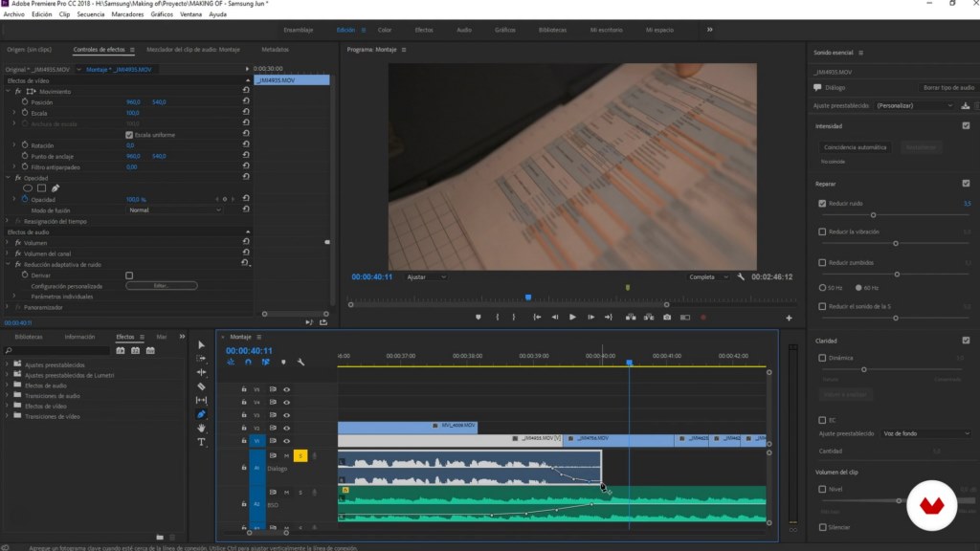Click the Export Frame camera icon
The image size is (980, 551).
coord(667,317)
